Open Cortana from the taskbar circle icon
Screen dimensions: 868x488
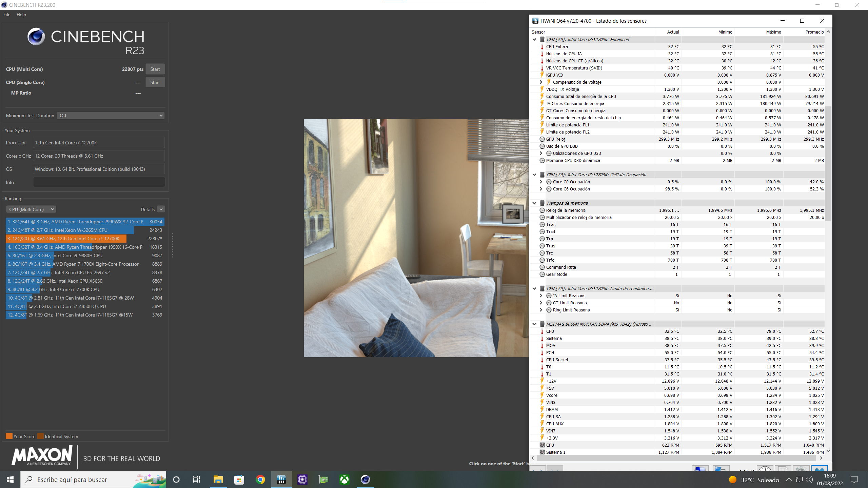[176, 480]
